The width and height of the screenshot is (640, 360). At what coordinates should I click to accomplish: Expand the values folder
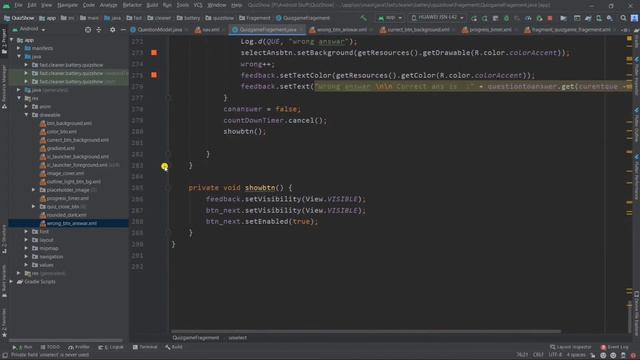(27, 265)
